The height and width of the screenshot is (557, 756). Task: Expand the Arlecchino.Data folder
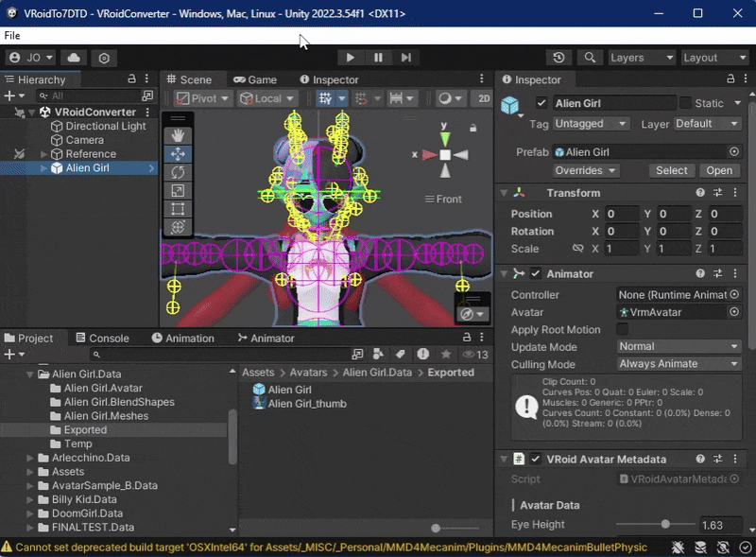click(30, 458)
